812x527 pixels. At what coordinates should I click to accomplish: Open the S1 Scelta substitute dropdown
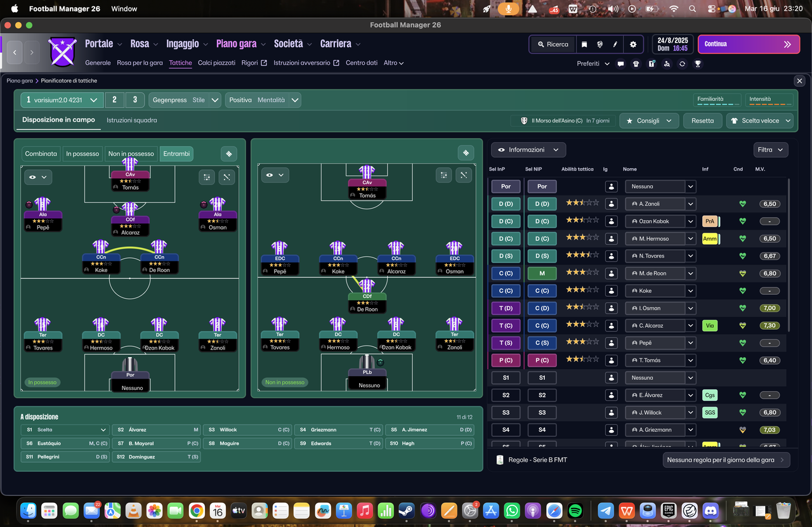(65, 430)
